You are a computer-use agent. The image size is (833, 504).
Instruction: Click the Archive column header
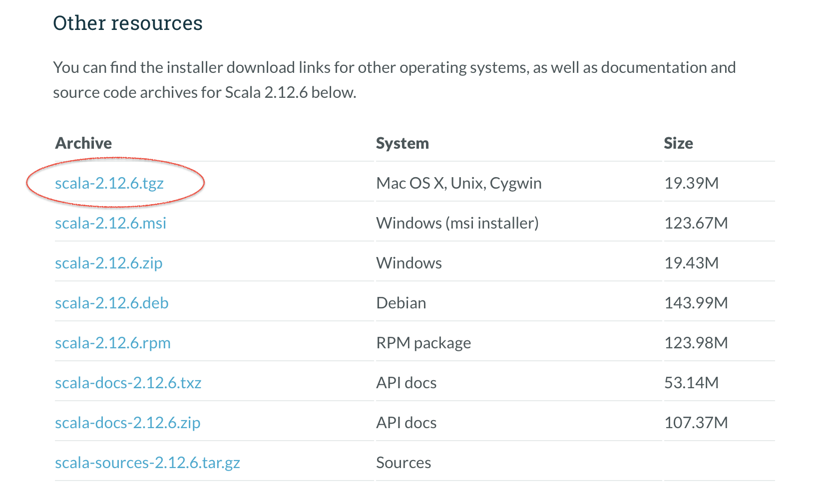pos(83,143)
